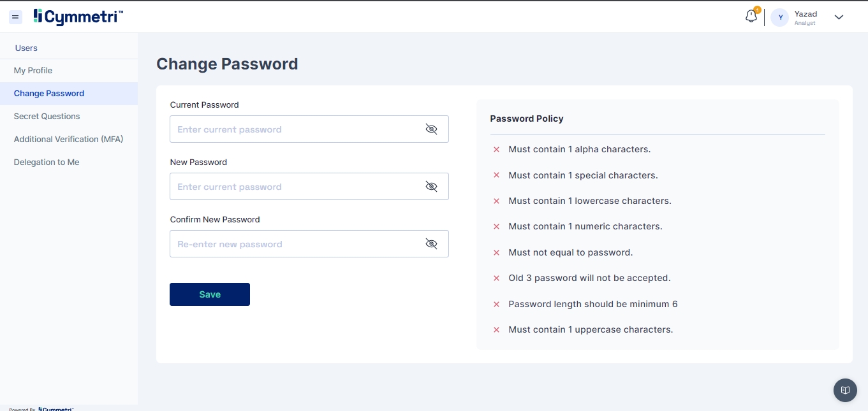Click the Cymmetri logo
Screen dimensions: 868x411
click(78, 17)
